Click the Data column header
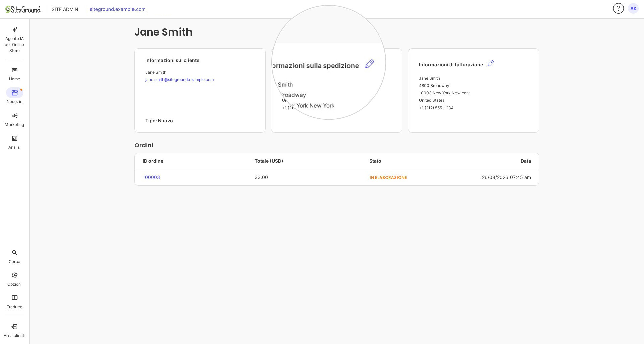The width and height of the screenshot is (644, 344). click(526, 161)
